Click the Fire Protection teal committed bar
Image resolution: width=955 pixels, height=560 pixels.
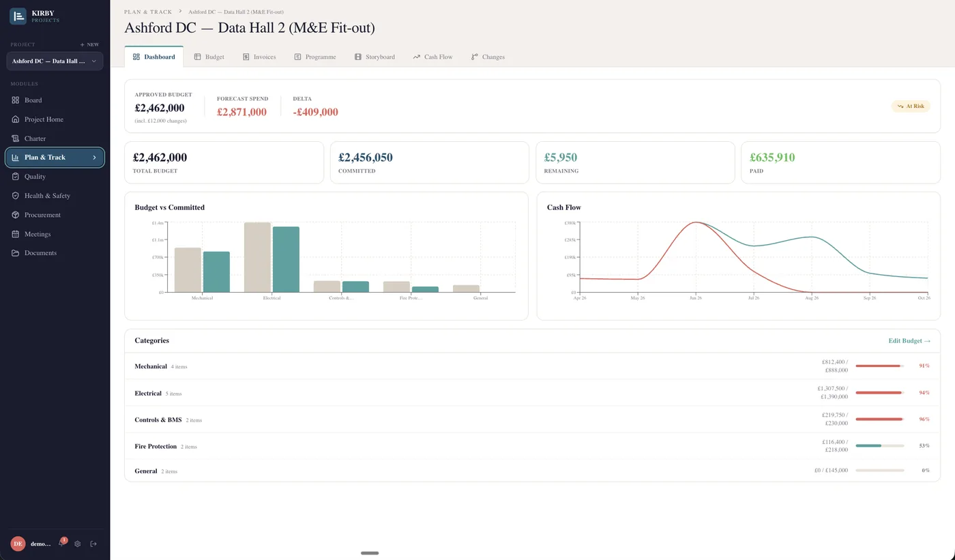click(x=425, y=289)
